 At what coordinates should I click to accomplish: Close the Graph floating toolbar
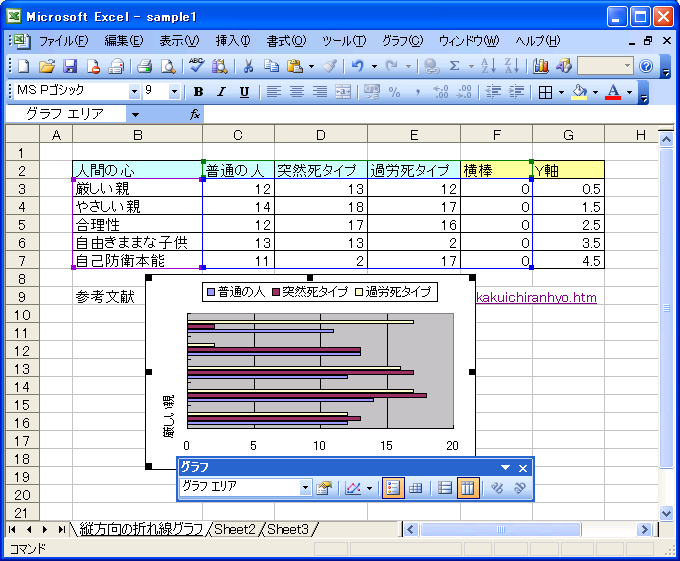pyautogui.click(x=523, y=468)
